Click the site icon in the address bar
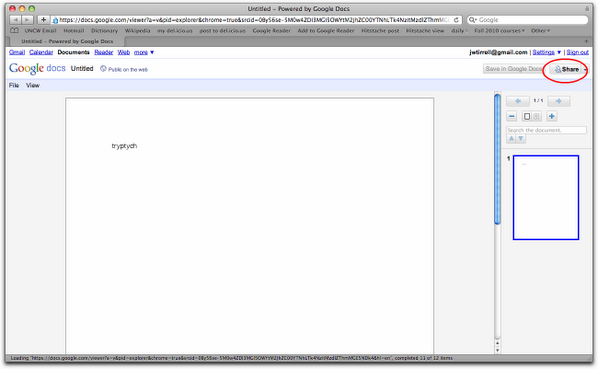The height and width of the screenshot is (369, 598). pos(55,20)
